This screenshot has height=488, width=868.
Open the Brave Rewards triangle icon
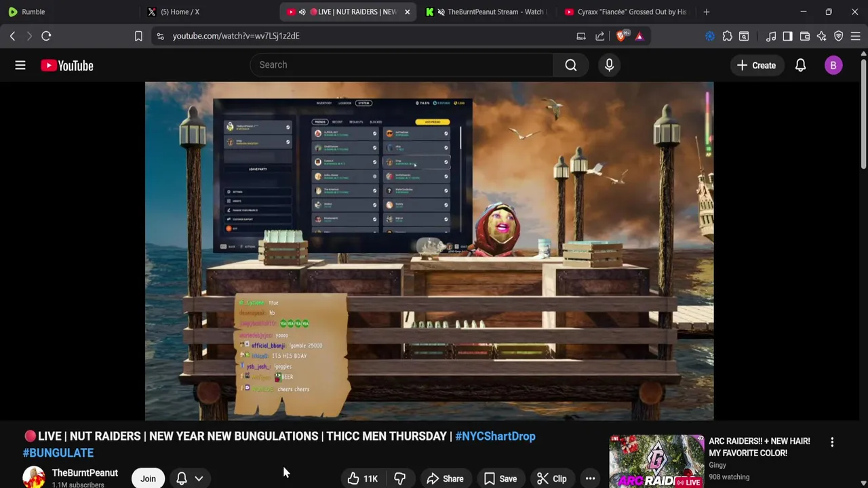(639, 36)
